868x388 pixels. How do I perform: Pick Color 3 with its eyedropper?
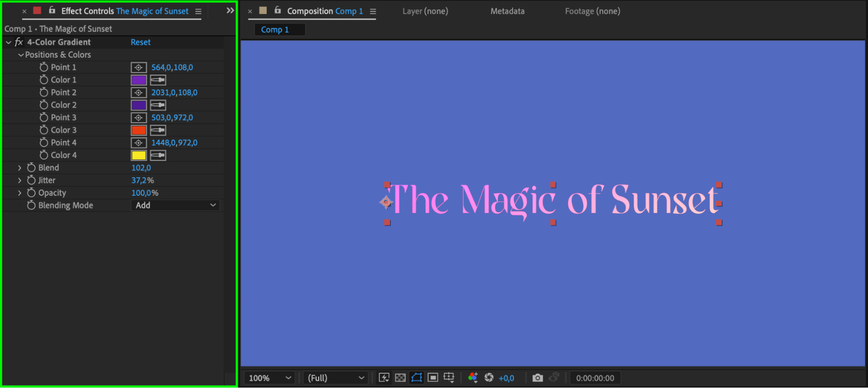(x=158, y=130)
